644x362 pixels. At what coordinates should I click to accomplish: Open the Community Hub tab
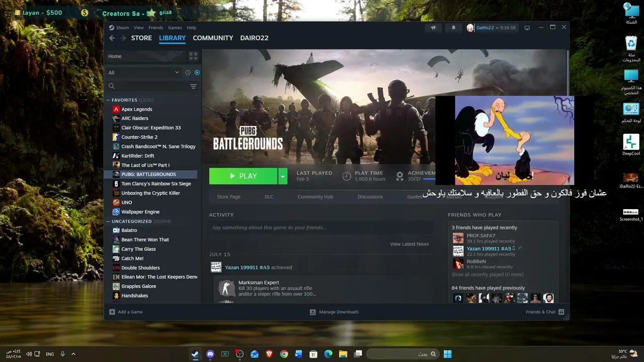point(315,197)
